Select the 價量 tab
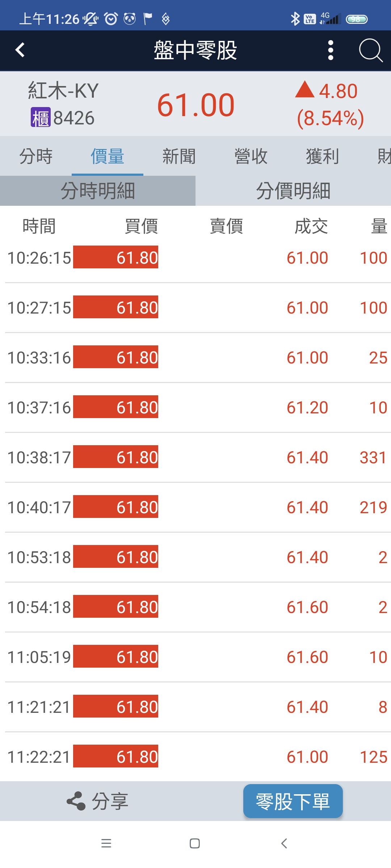391x868 pixels. pos(107,156)
